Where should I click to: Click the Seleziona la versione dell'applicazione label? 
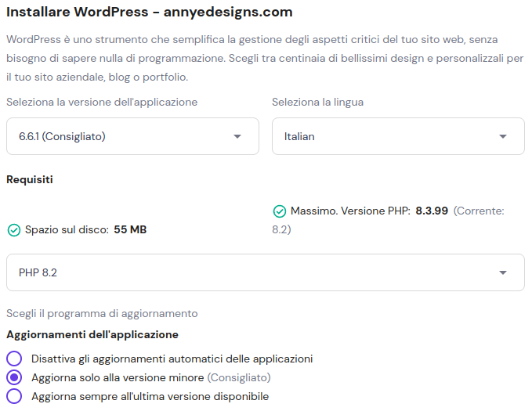(102, 102)
